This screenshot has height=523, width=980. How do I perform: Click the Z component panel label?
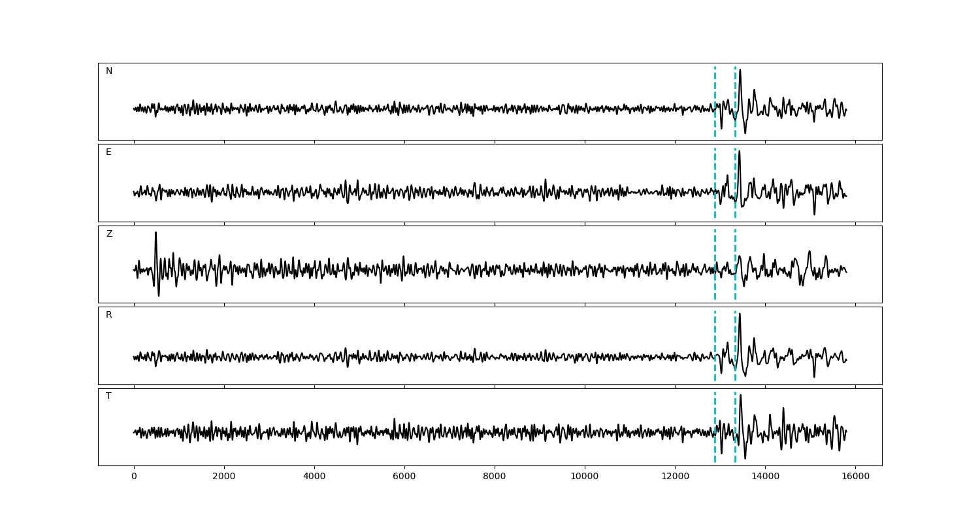coord(109,234)
